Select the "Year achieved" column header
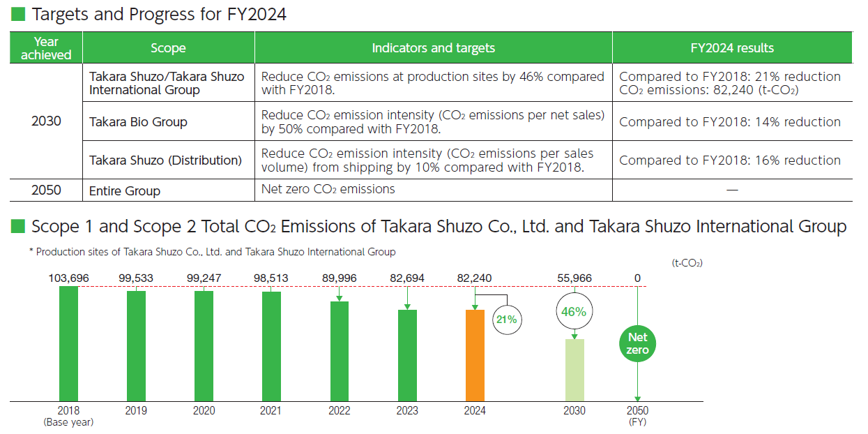Viewport: 868px width, 434px height. (x=46, y=47)
